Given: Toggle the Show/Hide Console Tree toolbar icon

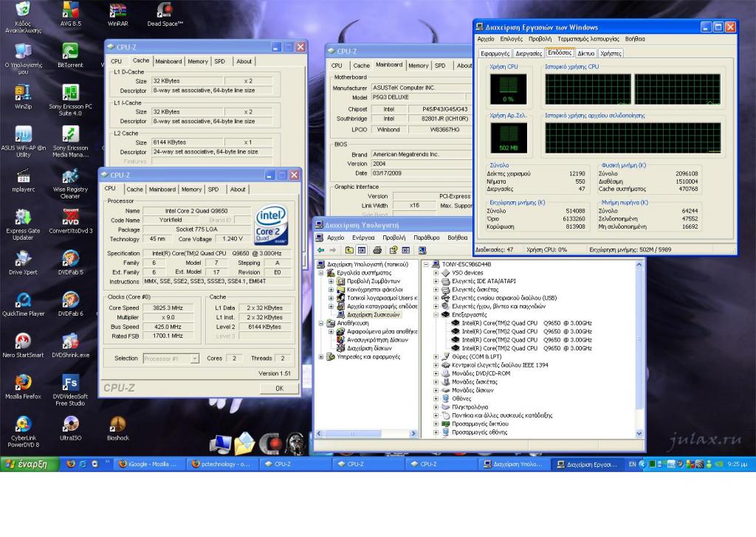Looking at the screenshot, I should [362, 250].
